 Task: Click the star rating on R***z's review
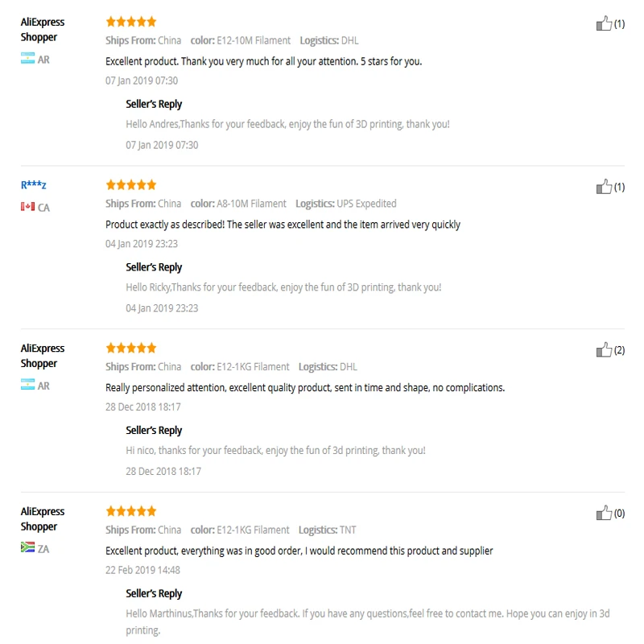131,184
